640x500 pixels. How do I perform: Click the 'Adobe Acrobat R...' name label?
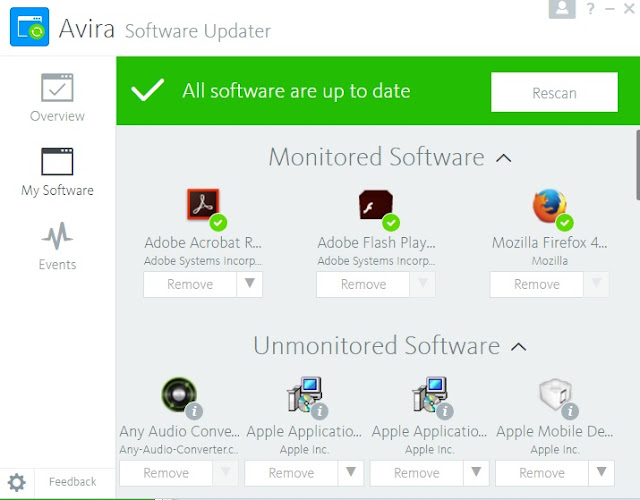pos(203,242)
